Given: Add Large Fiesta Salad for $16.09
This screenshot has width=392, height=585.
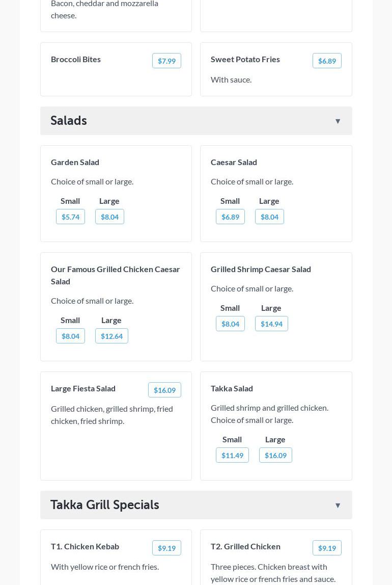Looking at the screenshot, I should click(x=164, y=390).
